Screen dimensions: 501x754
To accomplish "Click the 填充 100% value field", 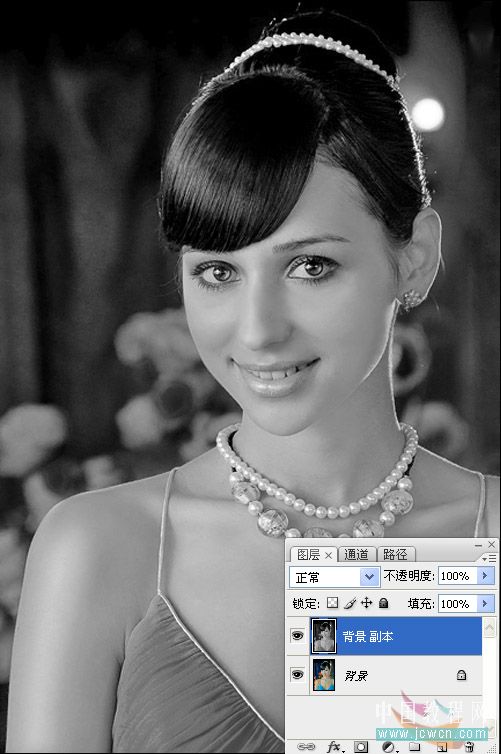I will tap(457, 603).
